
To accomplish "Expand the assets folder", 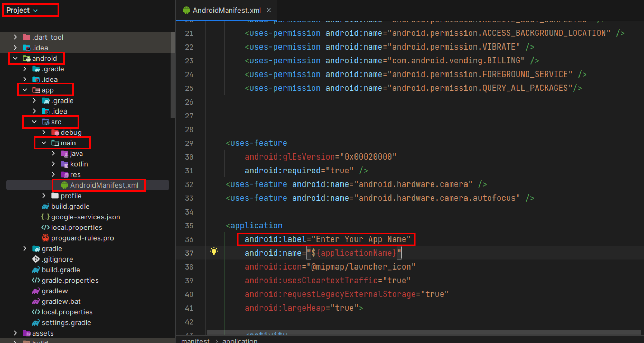I will tap(15, 333).
